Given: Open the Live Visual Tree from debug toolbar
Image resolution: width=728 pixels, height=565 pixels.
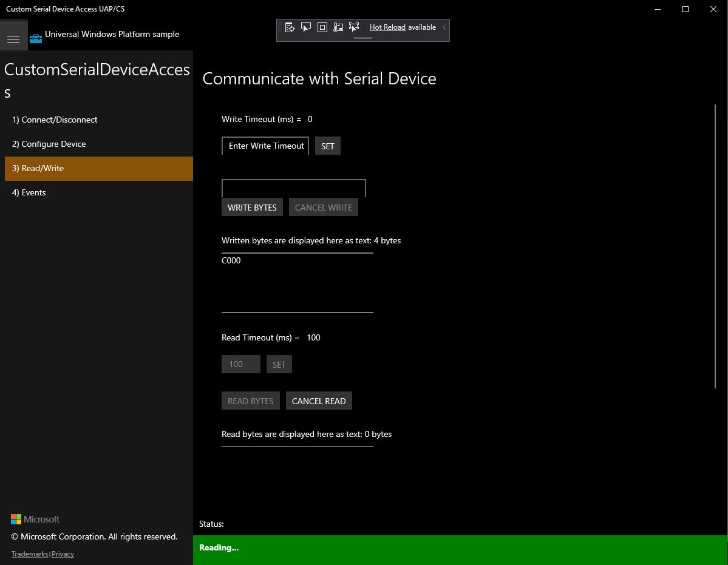Looking at the screenshot, I should tap(290, 27).
